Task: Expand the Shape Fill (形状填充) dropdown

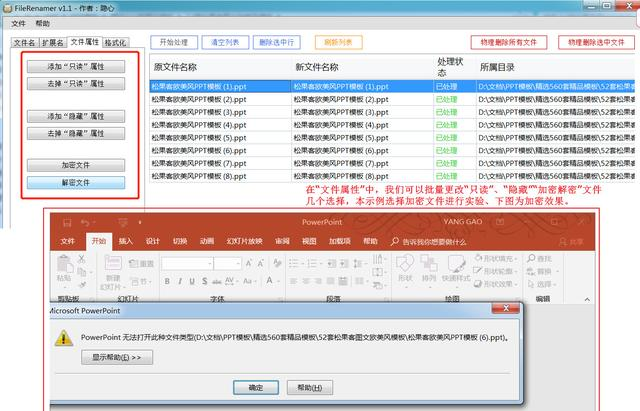Action: click(x=516, y=258)
